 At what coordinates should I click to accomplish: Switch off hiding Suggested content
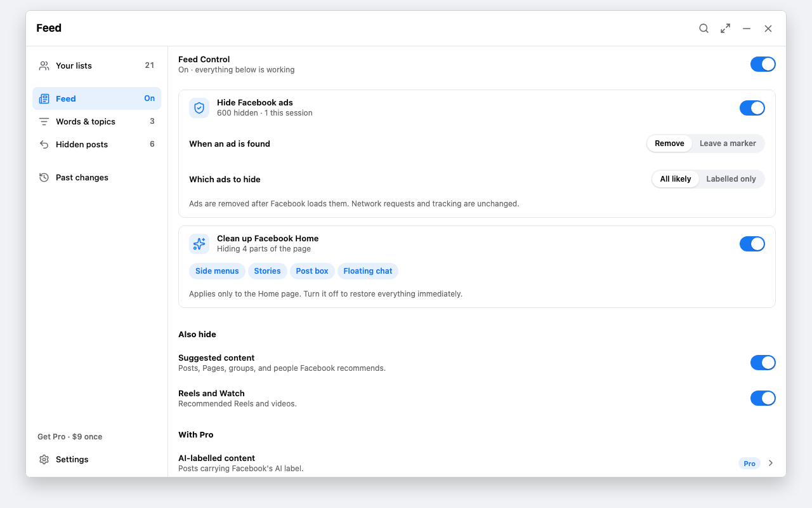pos(763,363)
